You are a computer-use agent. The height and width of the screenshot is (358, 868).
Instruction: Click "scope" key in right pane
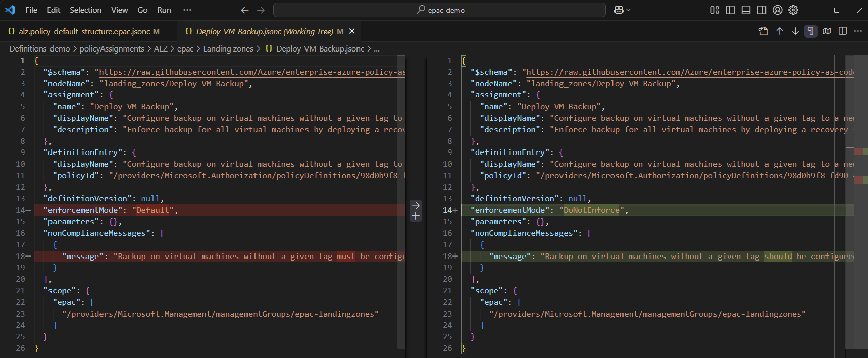[x=487, y=291]
